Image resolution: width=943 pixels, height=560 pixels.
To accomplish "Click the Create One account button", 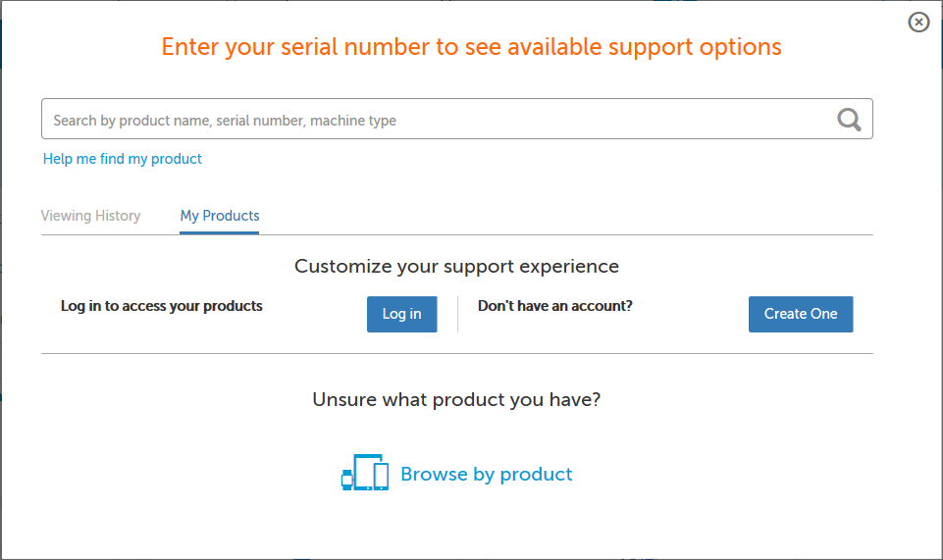I will pos(801,314).
